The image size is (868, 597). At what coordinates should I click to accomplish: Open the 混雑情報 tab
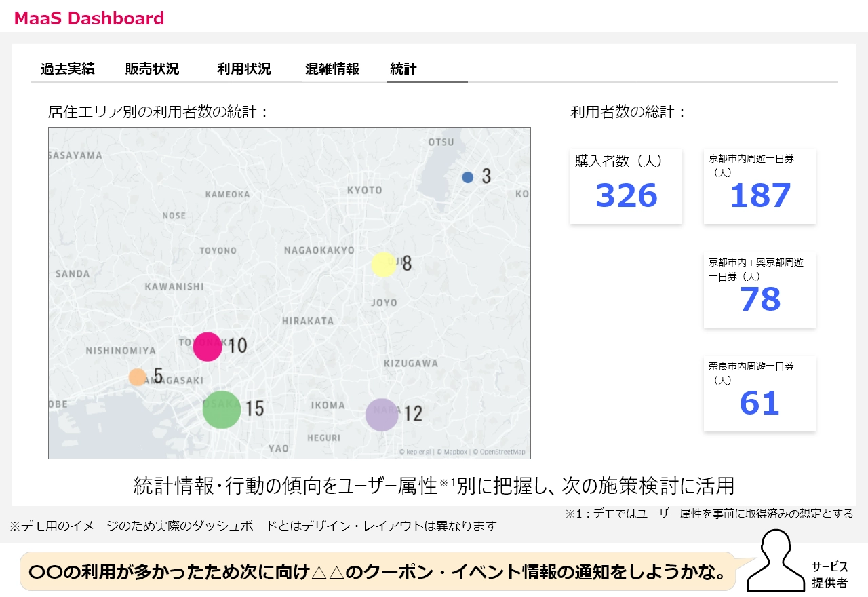(x=332, y=69)
